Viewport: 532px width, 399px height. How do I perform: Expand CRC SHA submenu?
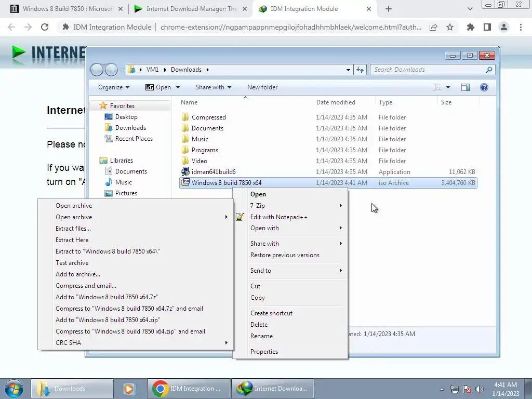click(x=136, y=343)
